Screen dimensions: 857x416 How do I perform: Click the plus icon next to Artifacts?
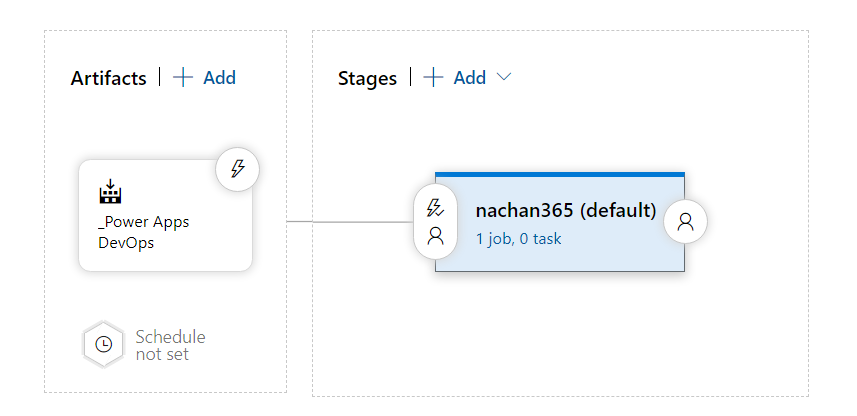pos(183,78)
